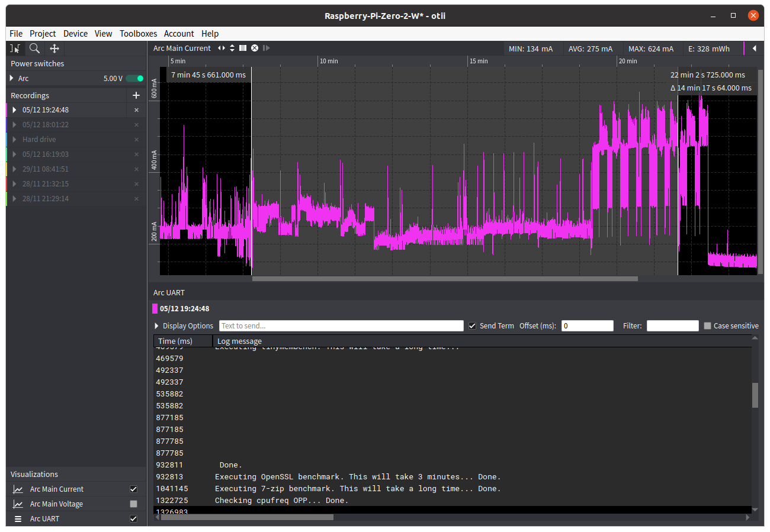The height and width of the screenshot is (532, 770).
Task: Uncheck Arc UART visualization
Action: coord(133,519)
